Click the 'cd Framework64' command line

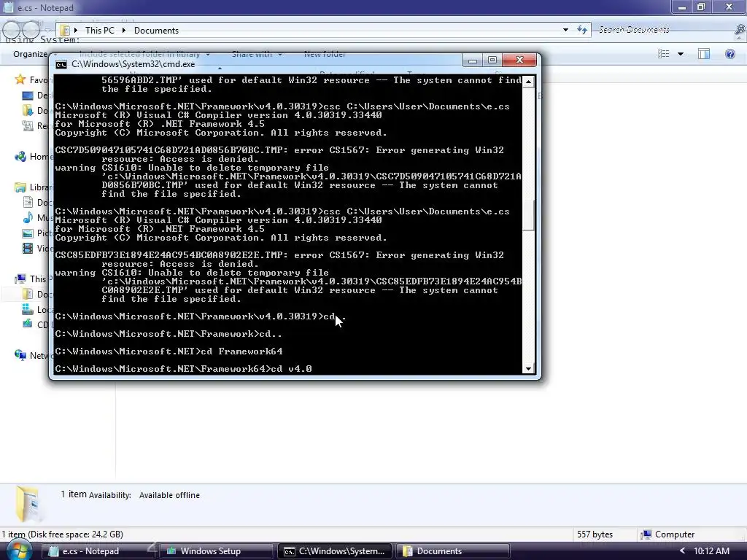tap(169, 351)
